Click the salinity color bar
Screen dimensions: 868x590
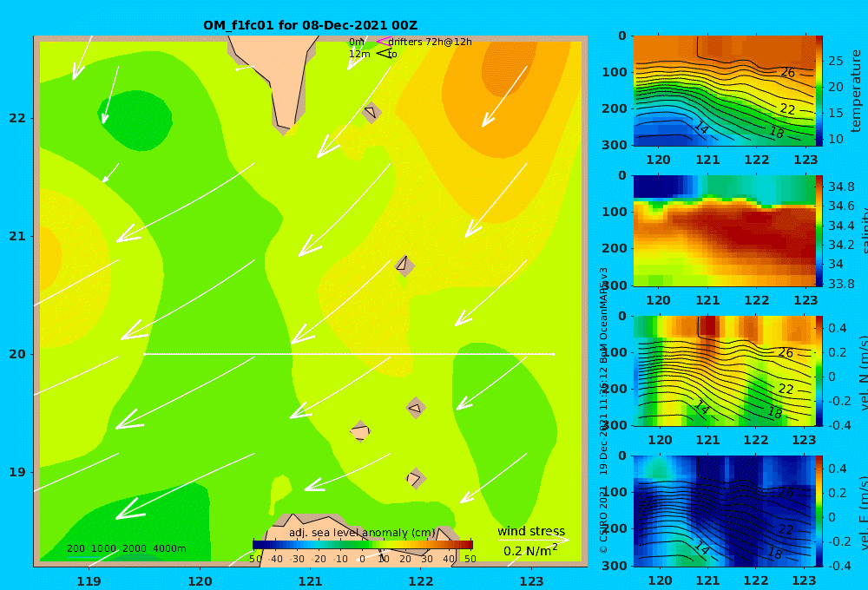point(819,231)
